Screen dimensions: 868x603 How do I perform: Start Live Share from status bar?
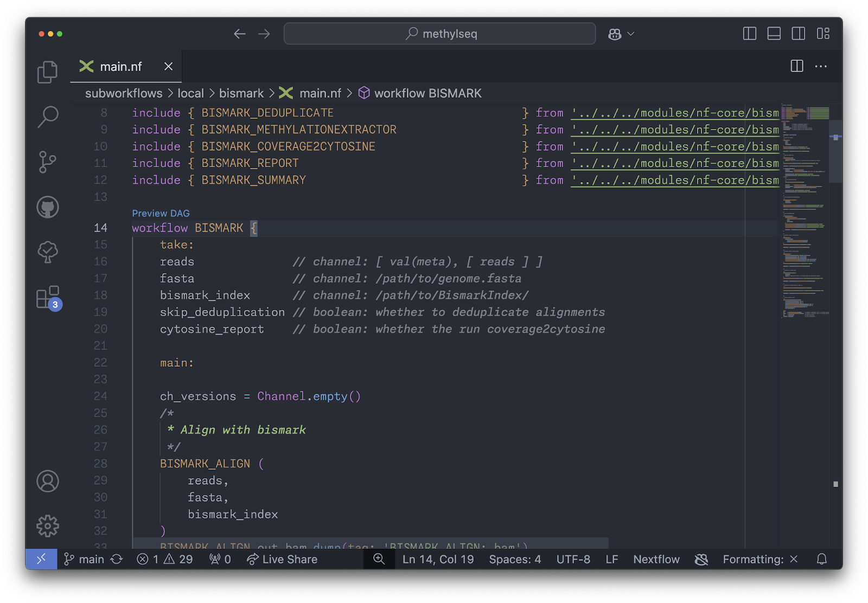[x=282, y=559]
